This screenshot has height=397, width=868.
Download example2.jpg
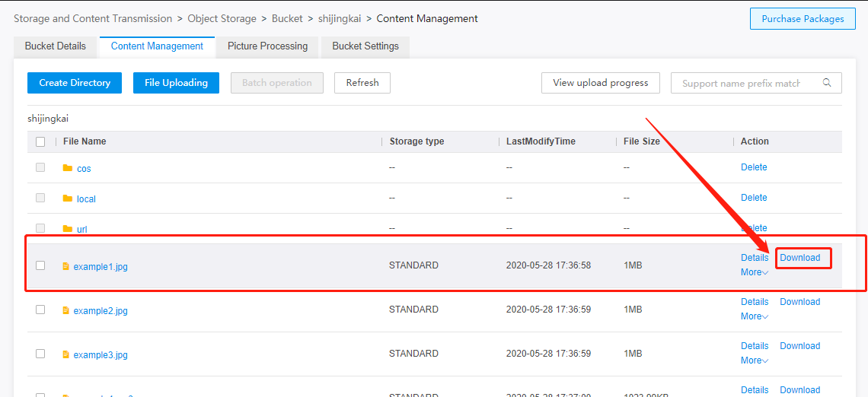point(800,302)
